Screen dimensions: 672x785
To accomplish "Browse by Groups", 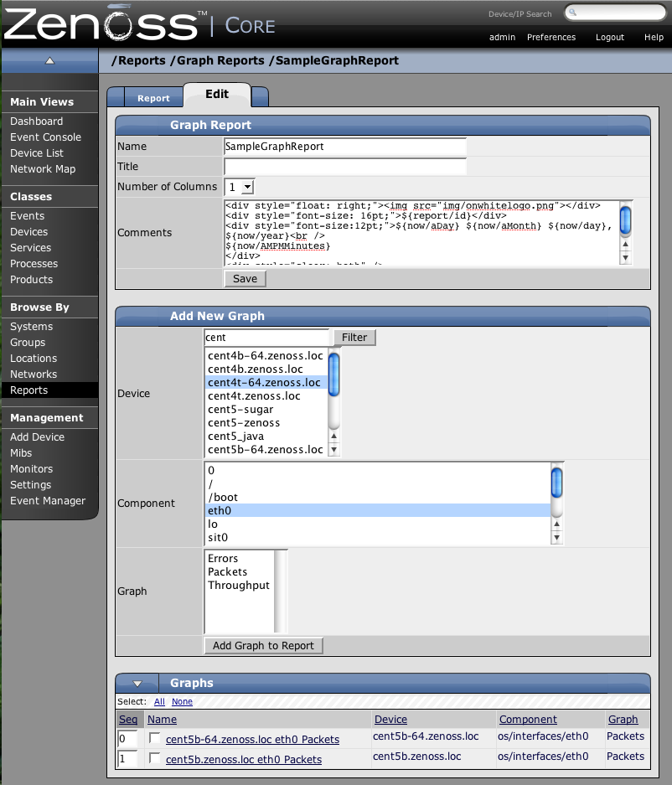I will click(x=28, y=343).
